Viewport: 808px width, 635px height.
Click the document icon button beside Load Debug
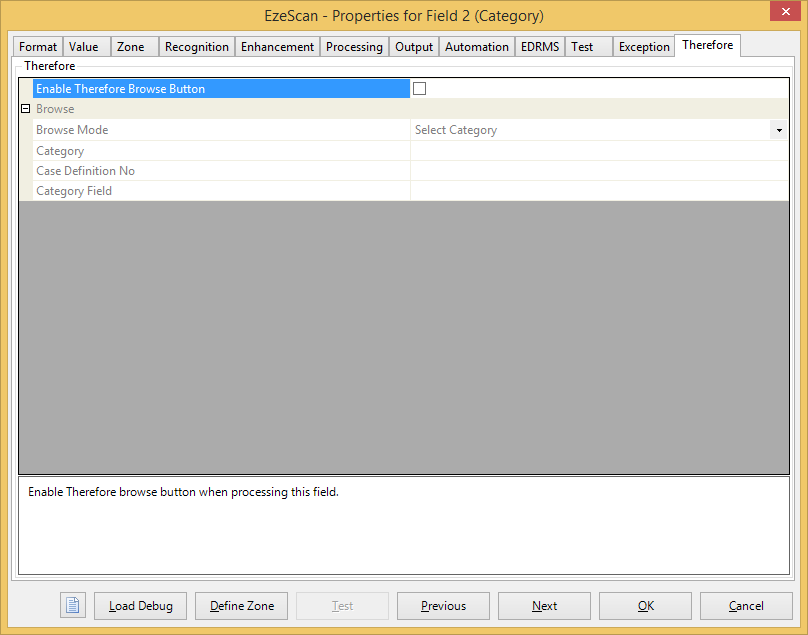73,606
